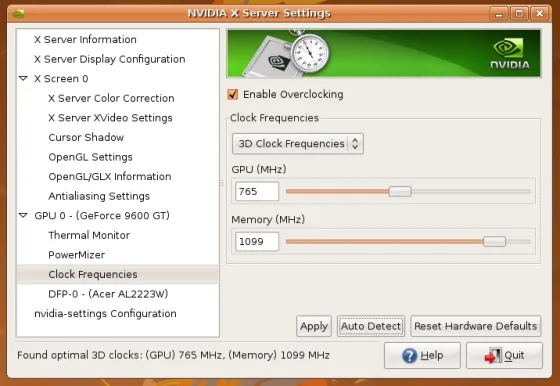Select X Screen 0 entry
Viewport: 560px width, 386px height.
[x=61, y=79]
